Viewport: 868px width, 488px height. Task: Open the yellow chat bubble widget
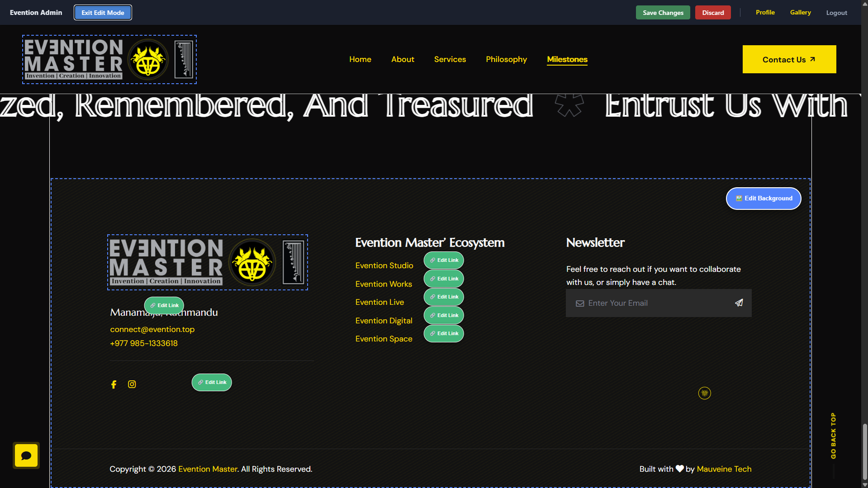point(26,455)
